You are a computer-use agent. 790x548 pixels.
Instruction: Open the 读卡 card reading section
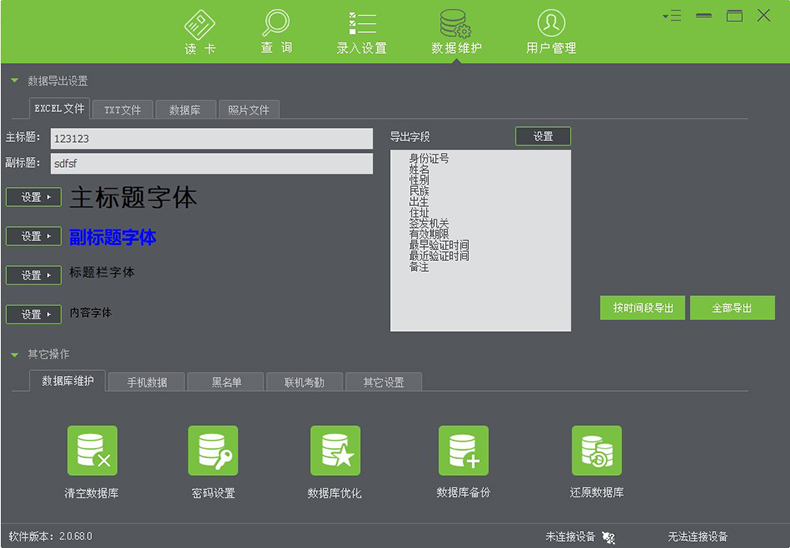pos(199,30)
